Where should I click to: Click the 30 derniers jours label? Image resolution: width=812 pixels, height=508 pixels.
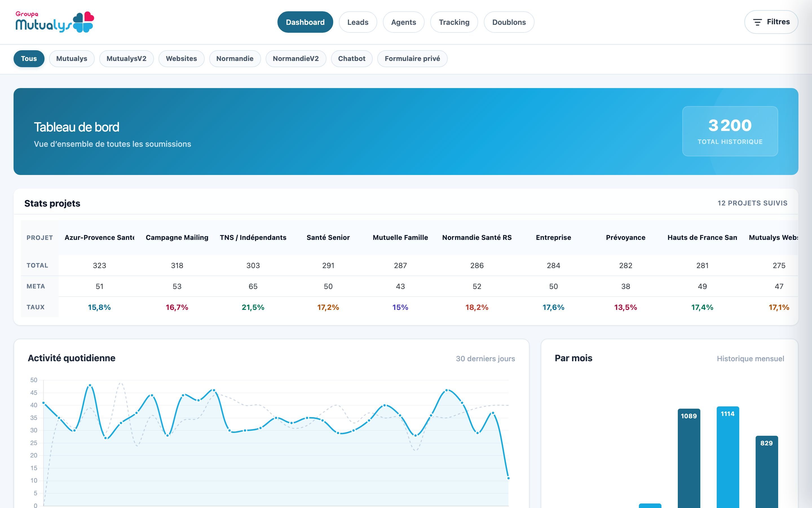(485, 358)
